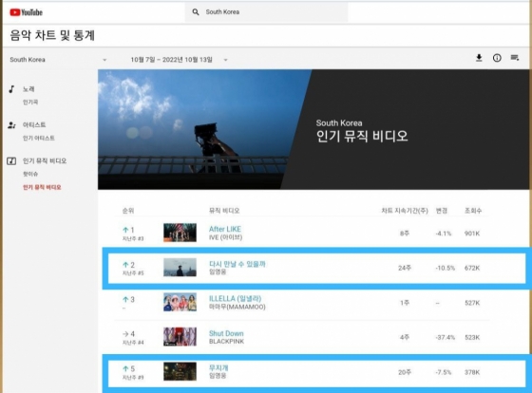Expand the South Korea country dropdown
Image resolution: width=532 pixels, height=393 pixels.
104,60
